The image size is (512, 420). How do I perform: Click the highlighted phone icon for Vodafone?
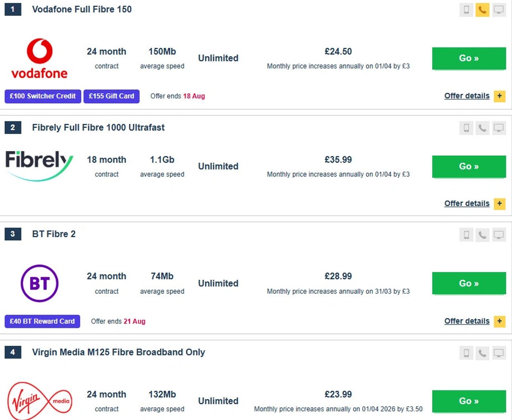(482, 10)
